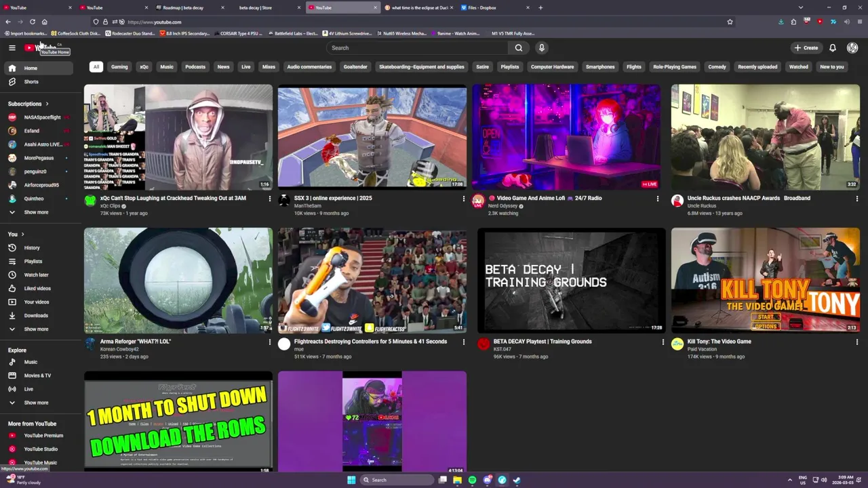868x488 pixels.
Task: Open Spotify from the taskbar
Action: [472, 480]
